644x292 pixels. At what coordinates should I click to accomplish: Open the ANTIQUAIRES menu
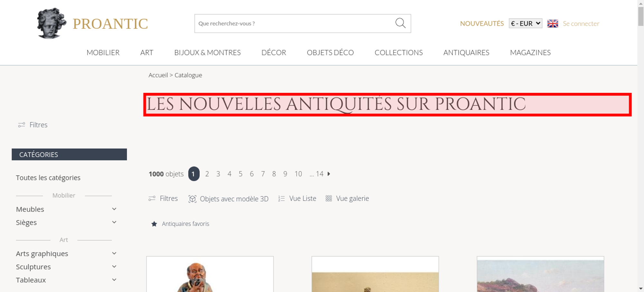tap(466, 52)
